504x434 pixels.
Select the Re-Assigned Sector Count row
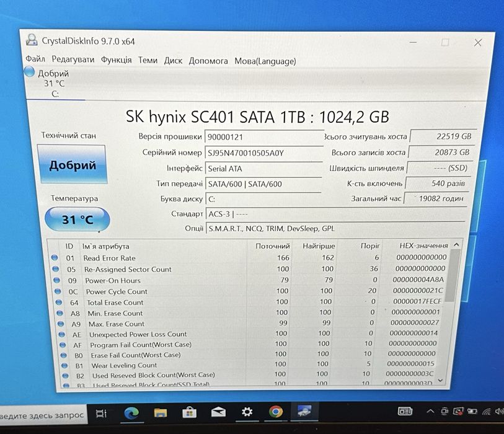(250, 268)
